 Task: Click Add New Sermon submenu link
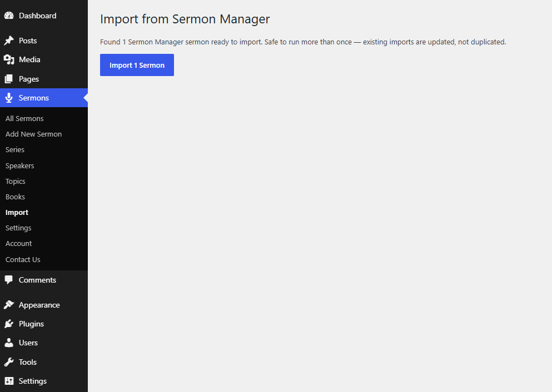(x=33, y=134)
